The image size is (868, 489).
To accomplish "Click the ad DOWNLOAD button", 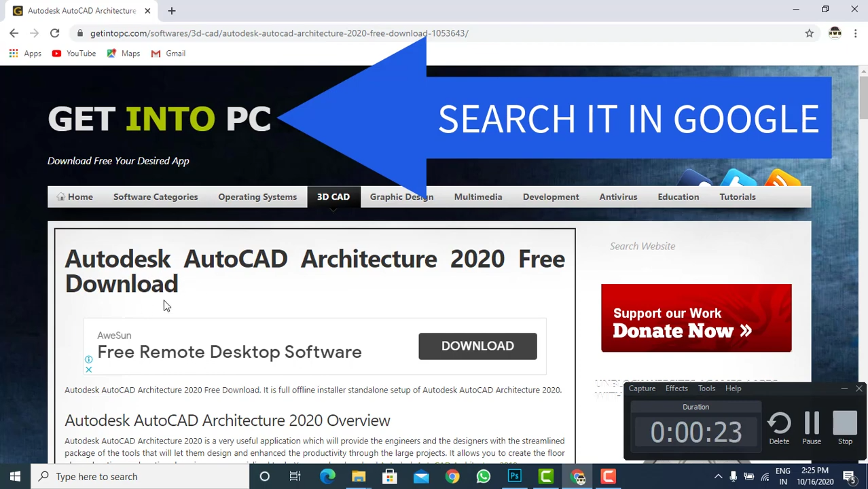I will (477, 346).
